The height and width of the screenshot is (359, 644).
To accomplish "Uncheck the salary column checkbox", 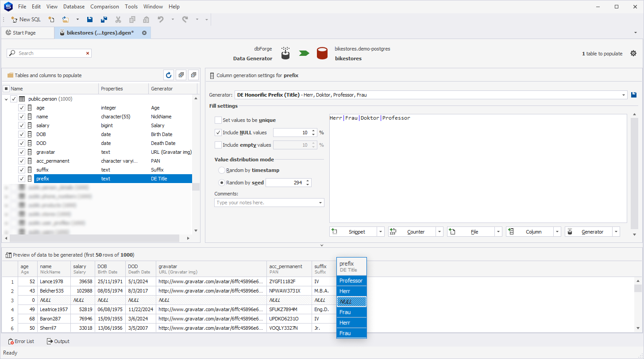I will tap(22, 125).
